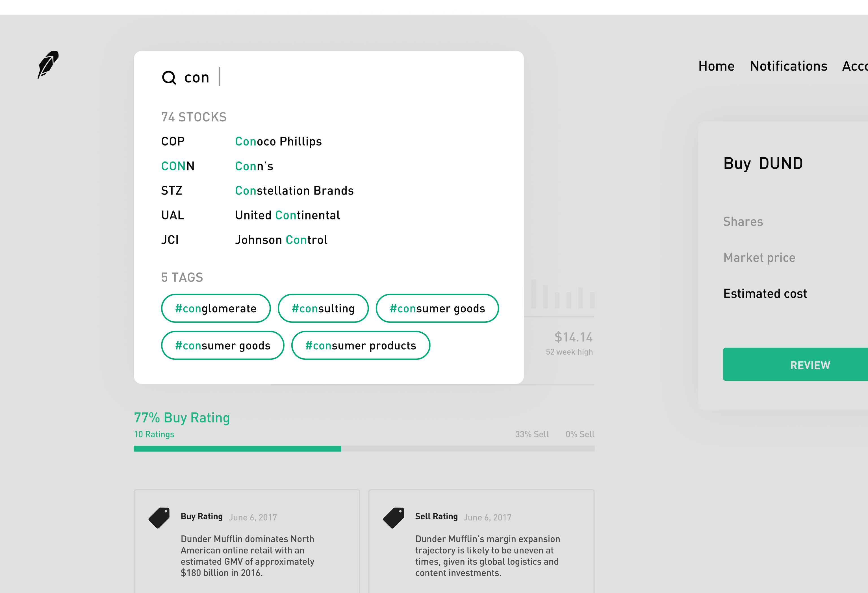The width and height of the screenshot is (868, 593).
Task: Choose Johnson Control from results
Action: tap(281, 240)
